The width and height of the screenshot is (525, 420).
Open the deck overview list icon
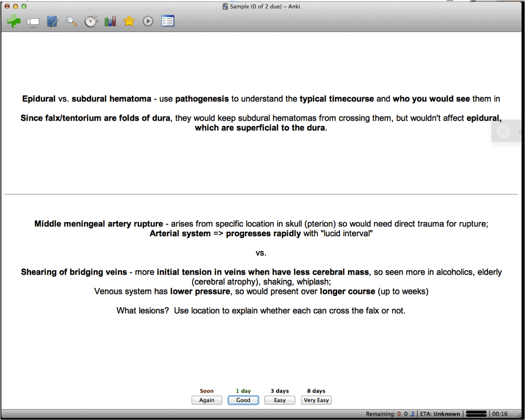pyautogui.click(x=168, y=21)
